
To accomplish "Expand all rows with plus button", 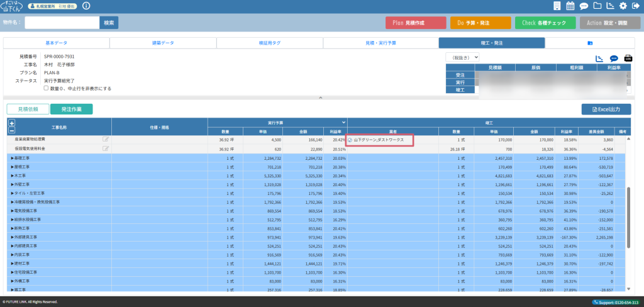I will 11,123.
